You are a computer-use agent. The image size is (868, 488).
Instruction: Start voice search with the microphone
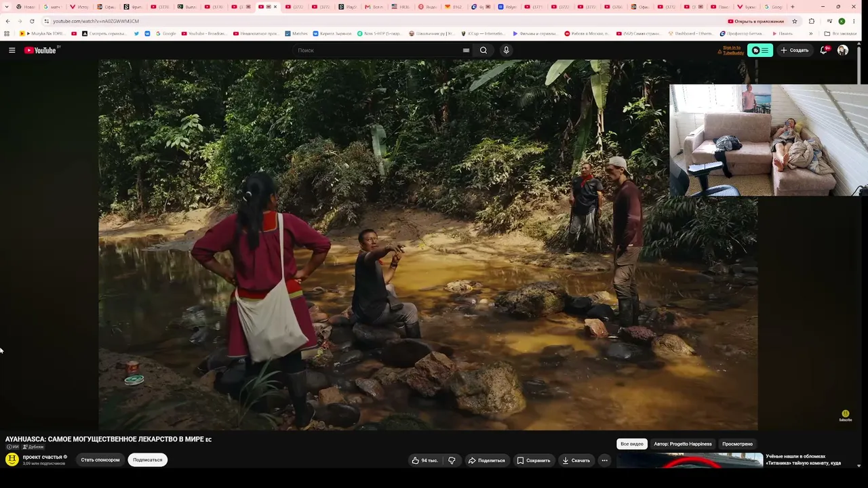coord(506,50)
